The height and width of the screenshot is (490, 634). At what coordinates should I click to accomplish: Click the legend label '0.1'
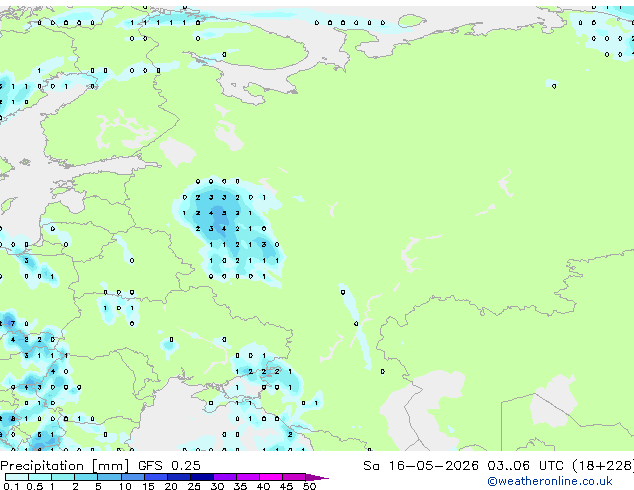tap(11, 486)
